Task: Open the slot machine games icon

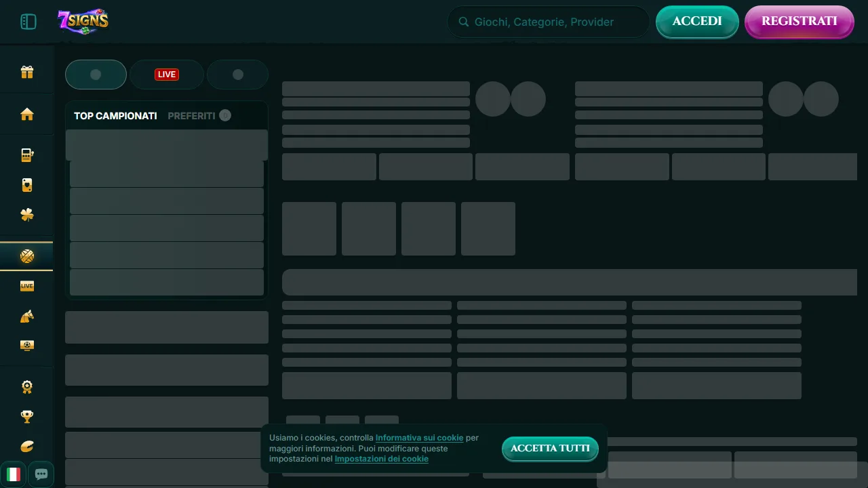Action: (27, 155)
